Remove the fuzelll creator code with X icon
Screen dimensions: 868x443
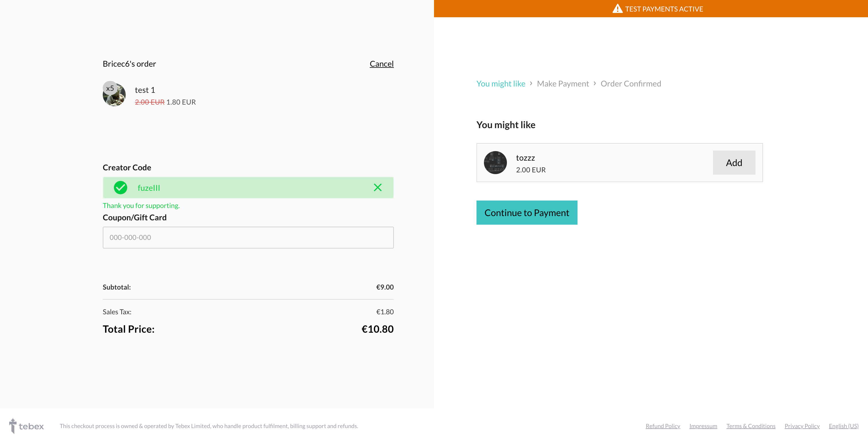(x=377, y=187)
